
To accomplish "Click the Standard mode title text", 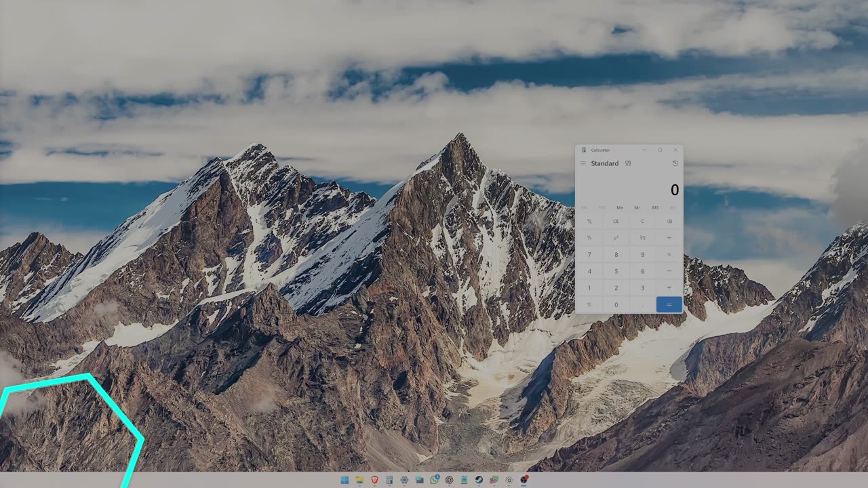I will [605, 163].
